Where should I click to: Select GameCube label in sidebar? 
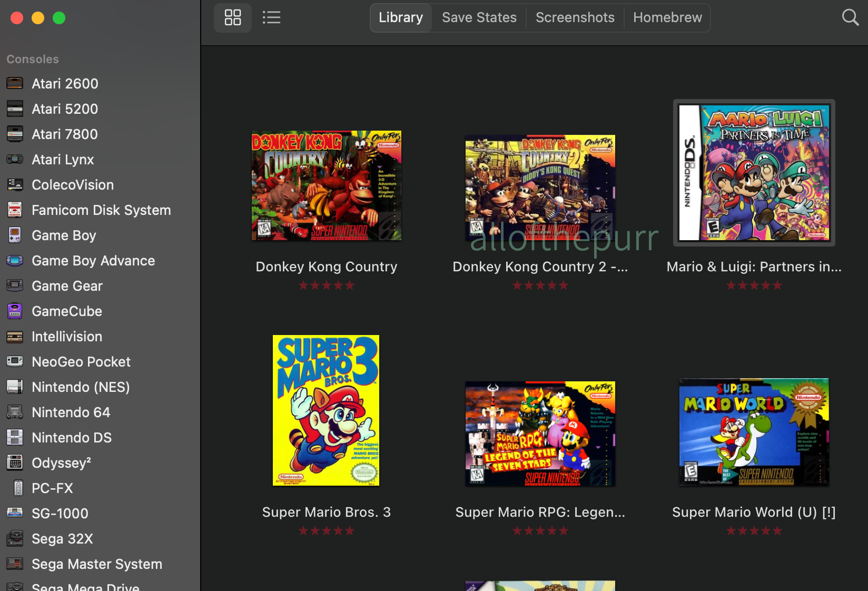coord(67,311)
